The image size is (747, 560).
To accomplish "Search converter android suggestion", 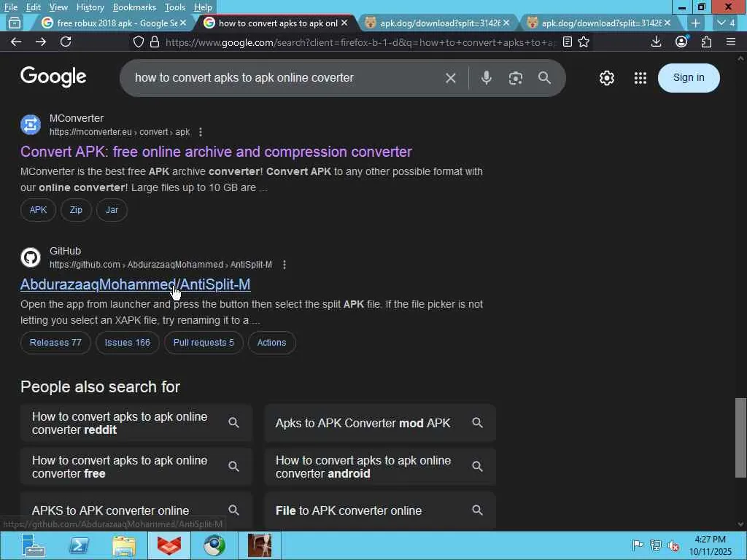I will (x=380, y=467).
